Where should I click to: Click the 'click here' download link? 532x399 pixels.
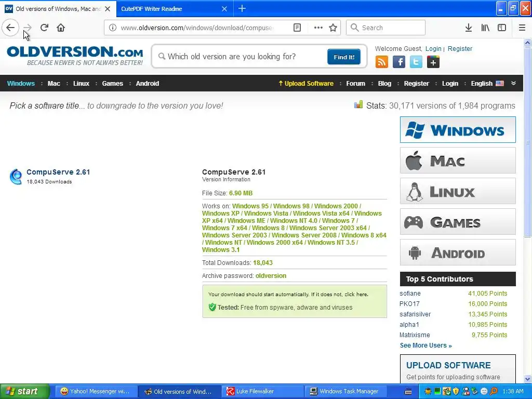pyautogui.click(x=356, y=295)
